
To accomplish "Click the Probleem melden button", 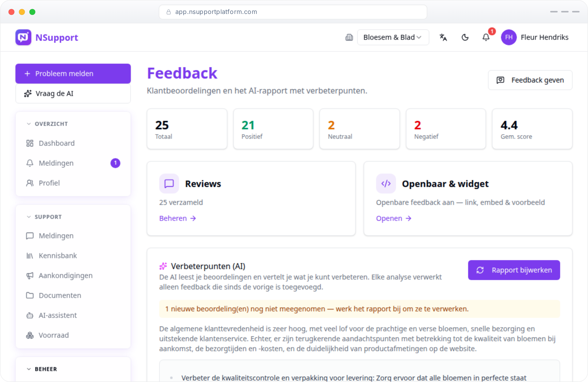I will point(73,74).
